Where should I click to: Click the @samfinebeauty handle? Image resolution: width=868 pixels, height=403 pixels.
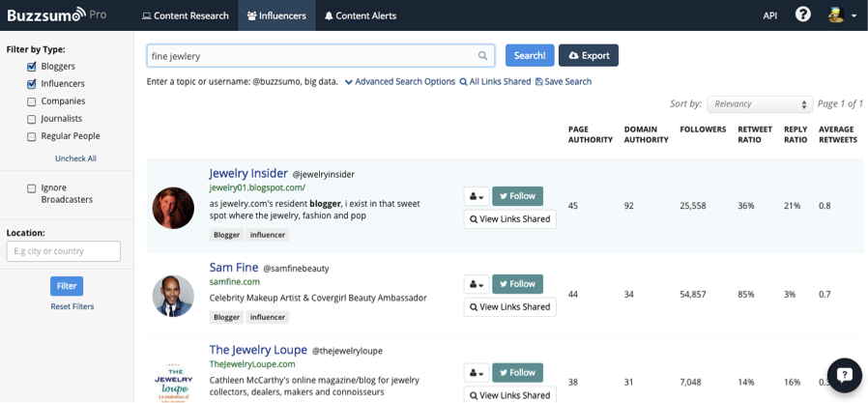click(x=296, y=269)
